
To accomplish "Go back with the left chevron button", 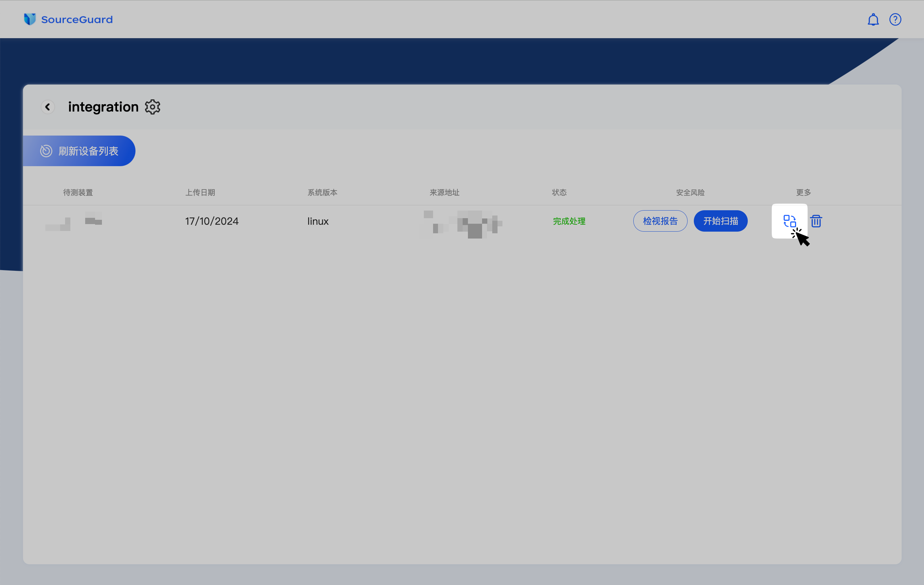I will (48, 107).
